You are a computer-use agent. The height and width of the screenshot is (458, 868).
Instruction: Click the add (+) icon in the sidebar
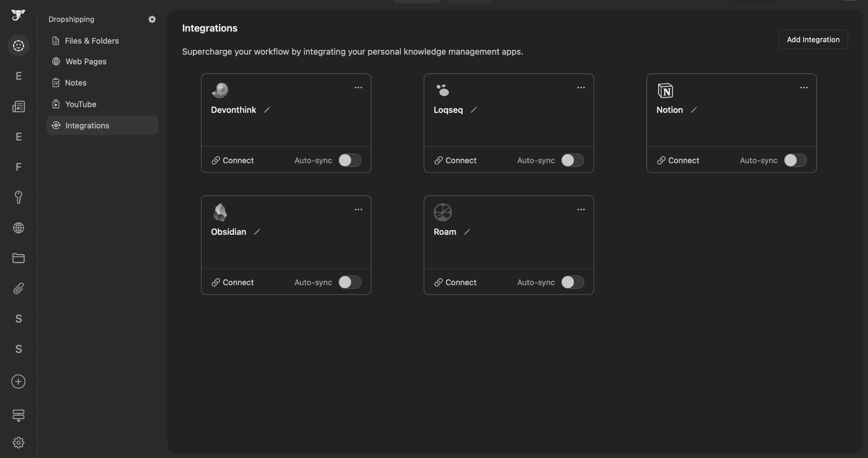click(18, 381)
